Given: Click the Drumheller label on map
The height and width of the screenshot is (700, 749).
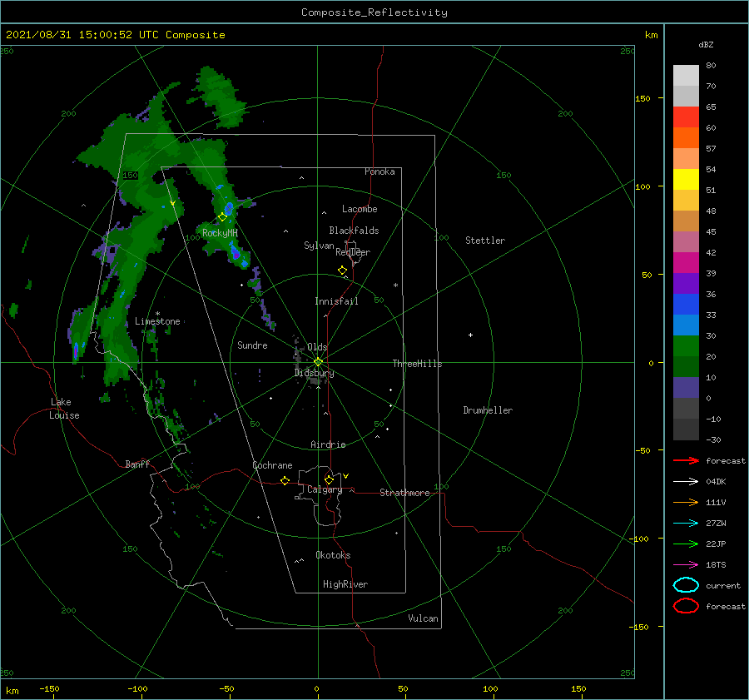Looking at the screenshot, I should pos(488,410).
